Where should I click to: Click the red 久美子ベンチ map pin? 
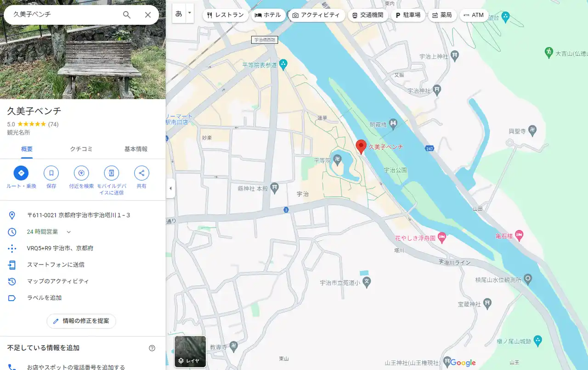click(x=361, y=147)
